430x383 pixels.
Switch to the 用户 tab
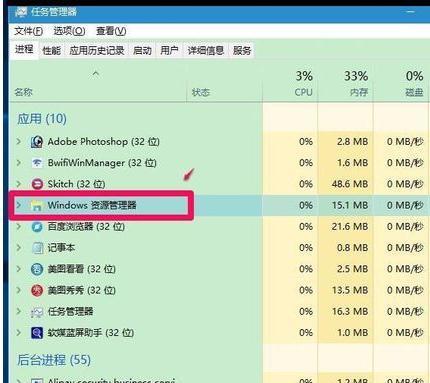[x=169, y=51]
